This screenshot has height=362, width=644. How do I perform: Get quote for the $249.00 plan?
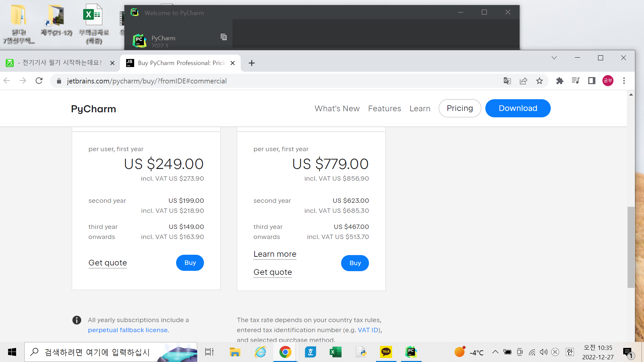pyautogui.click(x=108, y=263)
